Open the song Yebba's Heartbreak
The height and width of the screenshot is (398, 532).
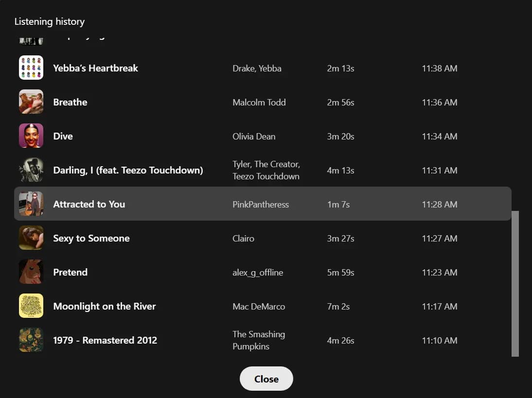(95, 68)
